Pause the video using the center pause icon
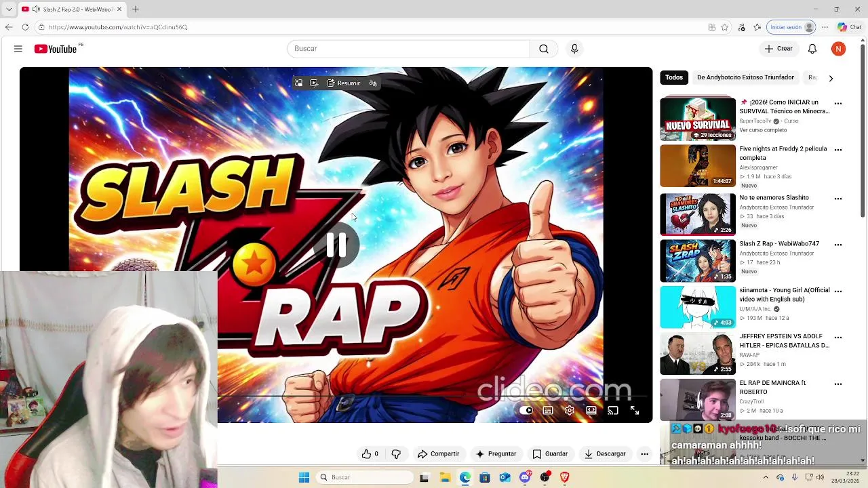This screenshot has height=488, width=868. point(336,245)
